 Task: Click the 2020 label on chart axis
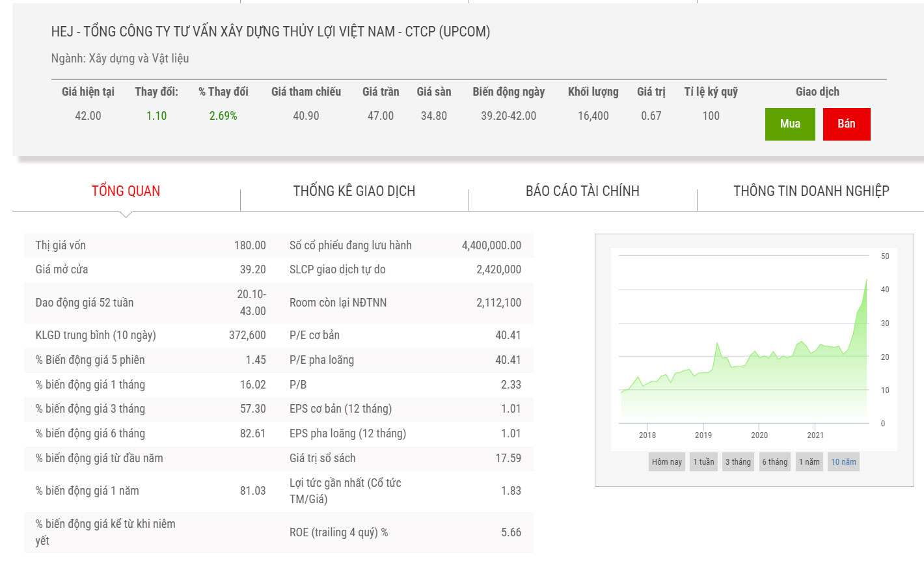[x=759, y=435]
